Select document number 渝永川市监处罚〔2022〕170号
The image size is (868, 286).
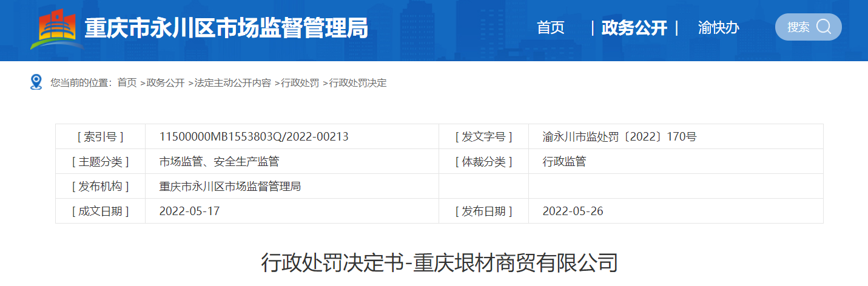point(619,137)
